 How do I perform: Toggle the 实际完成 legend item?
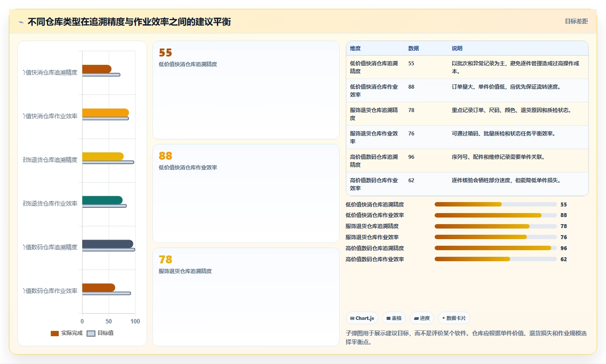pos(67,333)
